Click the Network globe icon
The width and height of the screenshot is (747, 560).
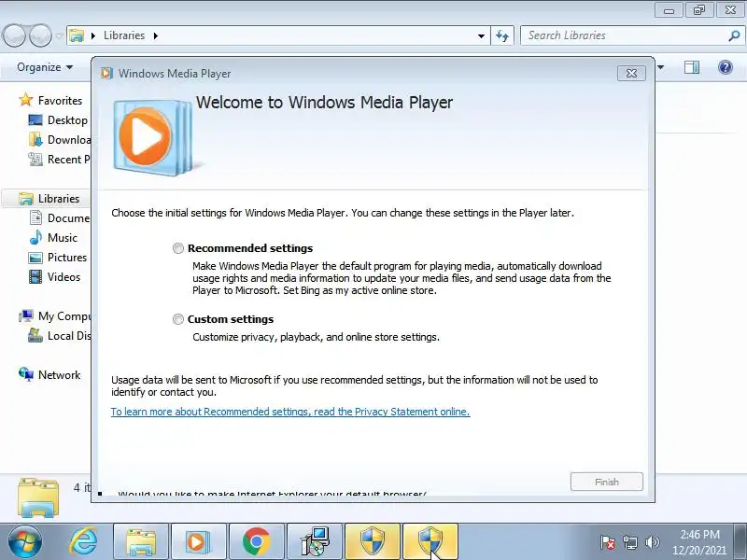[x=26, y=374]
